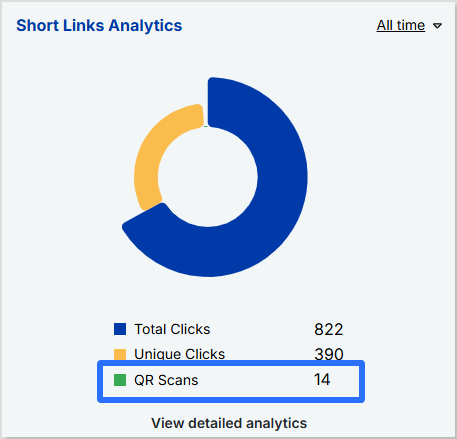This screenshot has width=457, height=439.
Task: Click the Total Clicks legend label
Action: pyautogui.click(x=172, y=329)
